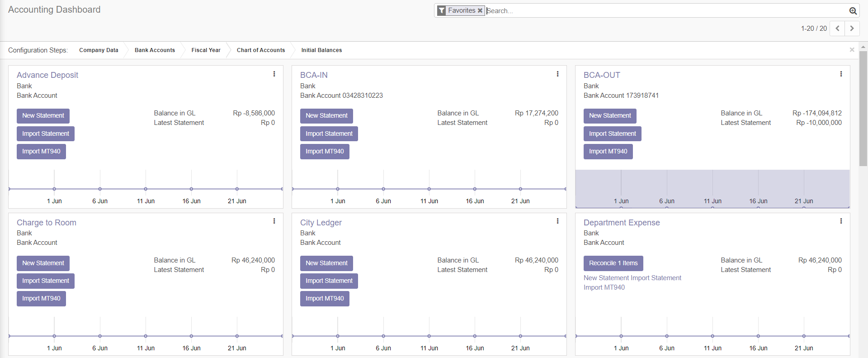Focus the search input field

point(666,11)
